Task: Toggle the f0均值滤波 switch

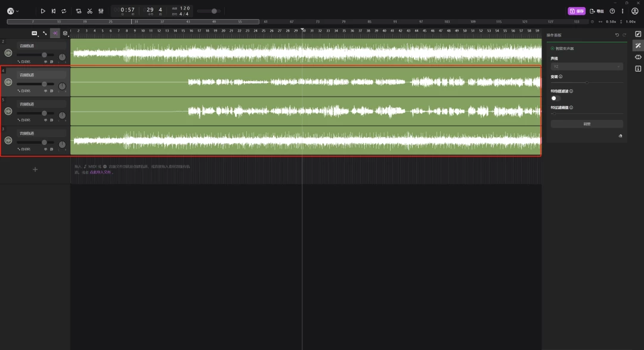Action: [556, 98]
